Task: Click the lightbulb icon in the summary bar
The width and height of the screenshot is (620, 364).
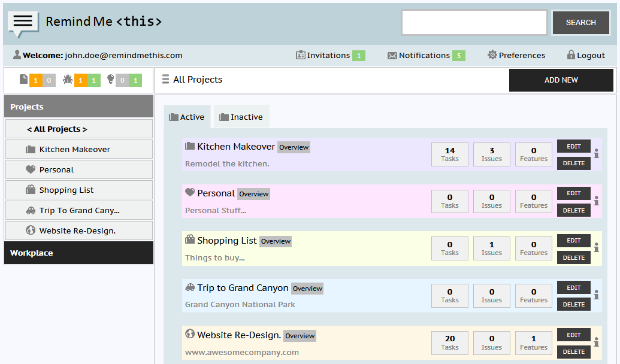Action: click(x=110, y=80)
